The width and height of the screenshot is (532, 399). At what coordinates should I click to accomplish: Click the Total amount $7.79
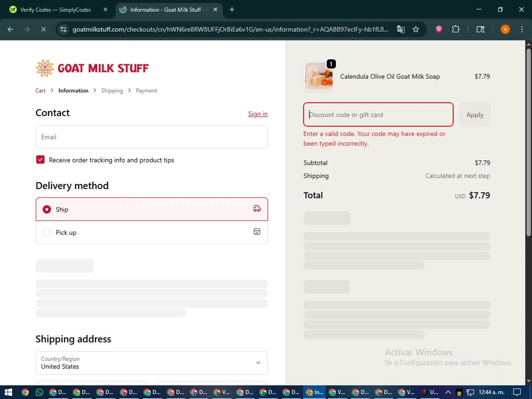click(480, 195)
